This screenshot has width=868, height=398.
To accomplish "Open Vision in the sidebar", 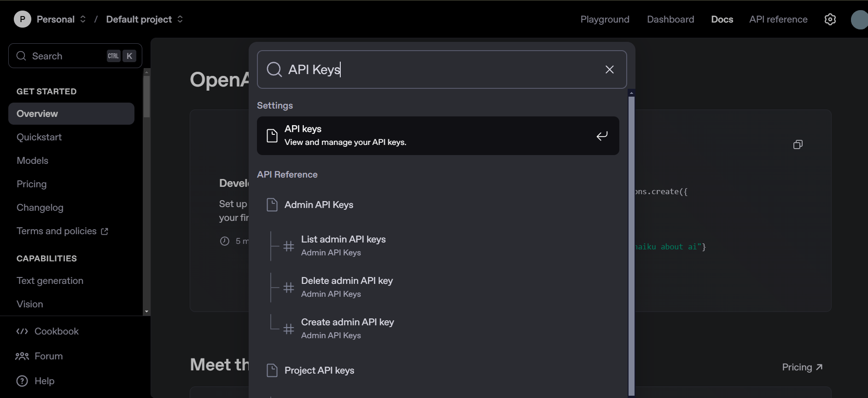I will 30,304.
